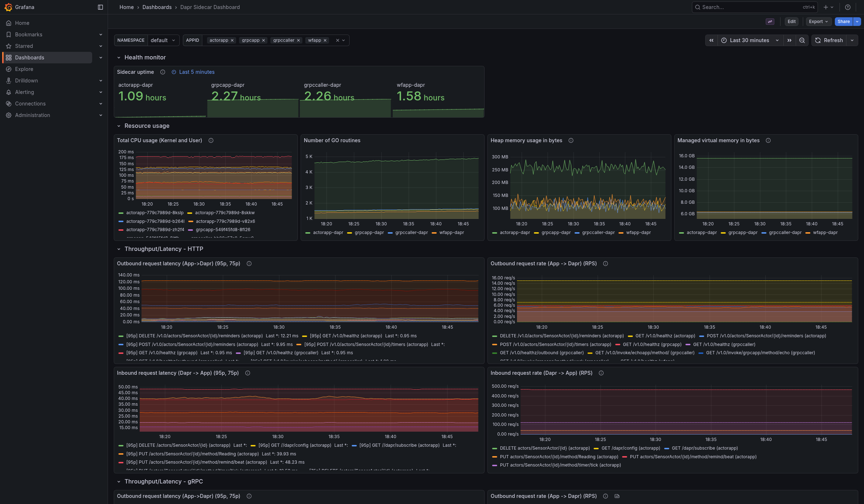Screen dimensions: 864x504
Task: Show info icon for Managed virtual memory panel
Action: tap(768, 140)
